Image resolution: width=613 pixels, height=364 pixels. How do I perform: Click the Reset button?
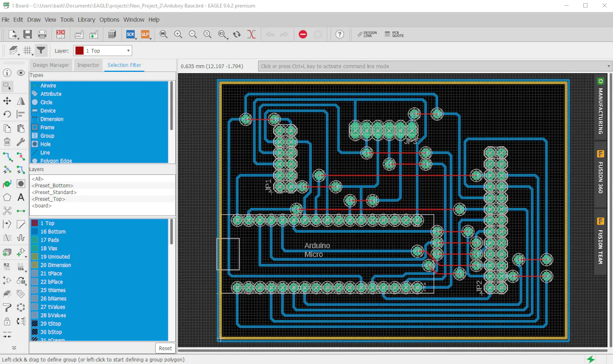(x=165, y=348)
